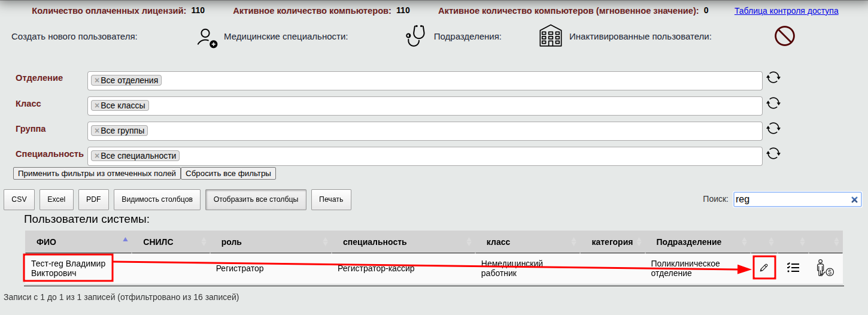Refresh the Специальность filter

(773, 153)
